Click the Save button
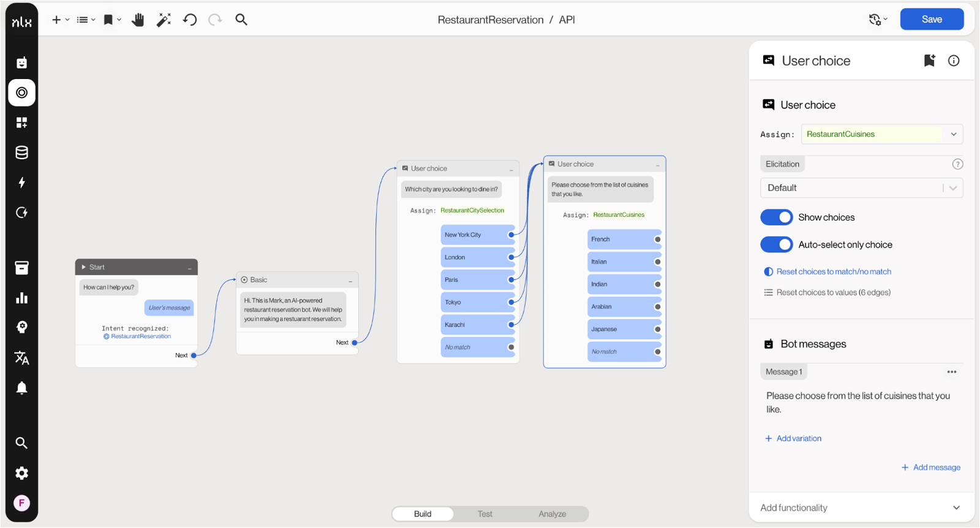 (x=931, y=20)
